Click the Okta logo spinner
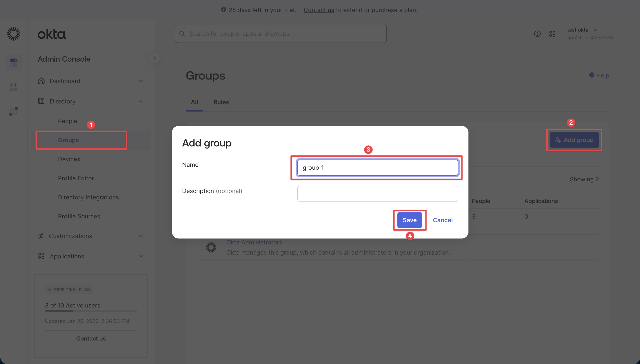Viewport: 640px width, 364px height. click(13, 34)
